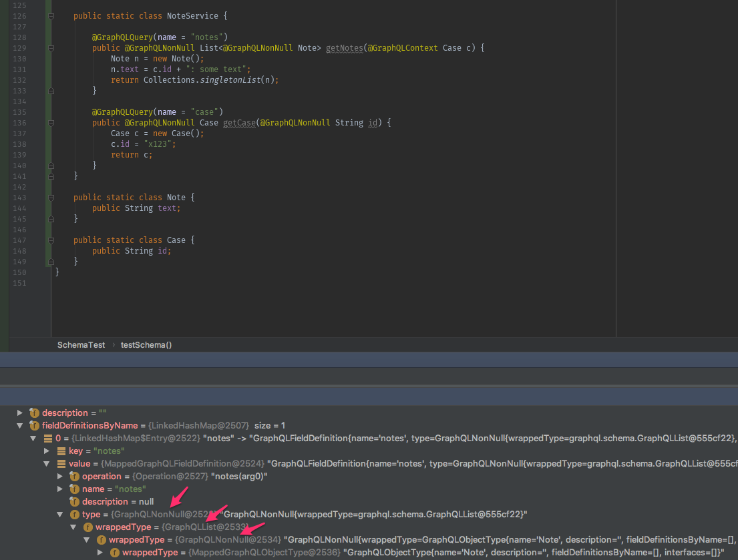738x560 pixels.
Task: Click field icon beside name = "notes"
Action: click(74, 489)
